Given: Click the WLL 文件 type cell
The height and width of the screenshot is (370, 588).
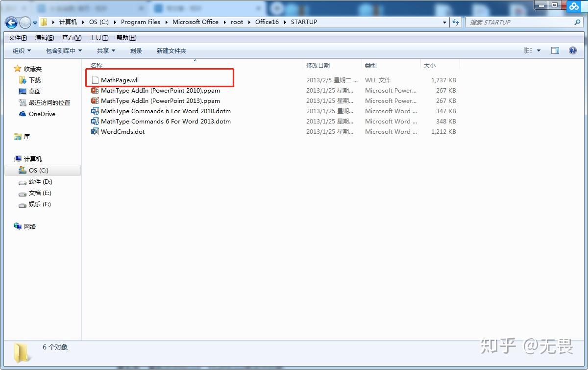Looking at the screenshot, I should (378, 80).
